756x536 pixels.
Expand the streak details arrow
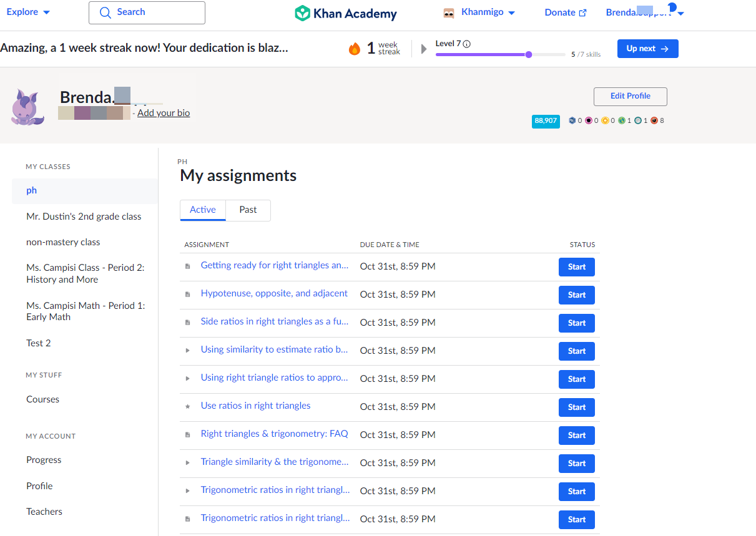pyautogui.click(x=425, y=49)
